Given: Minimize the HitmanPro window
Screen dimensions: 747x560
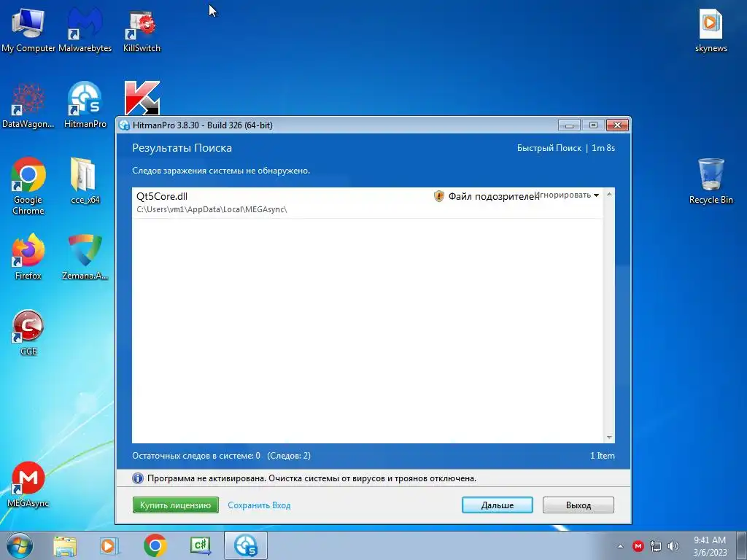Looking at the screenshot, I should [569, 125].
